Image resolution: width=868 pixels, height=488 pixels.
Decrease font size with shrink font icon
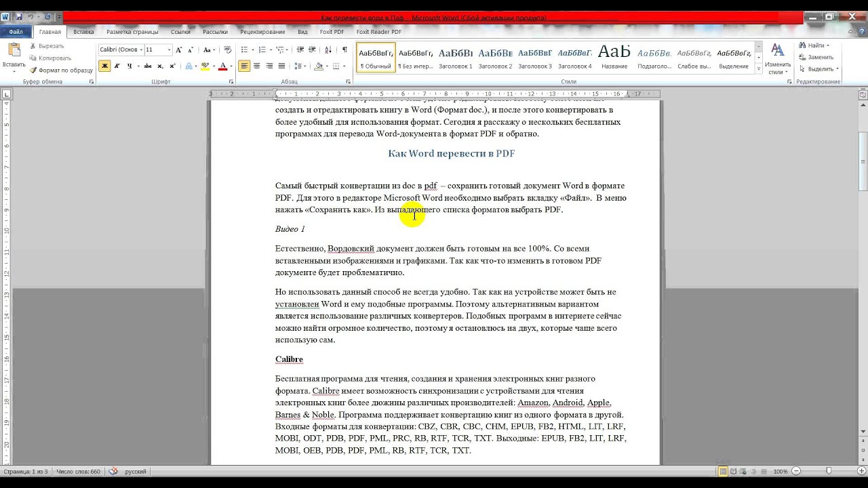point(190,50)
